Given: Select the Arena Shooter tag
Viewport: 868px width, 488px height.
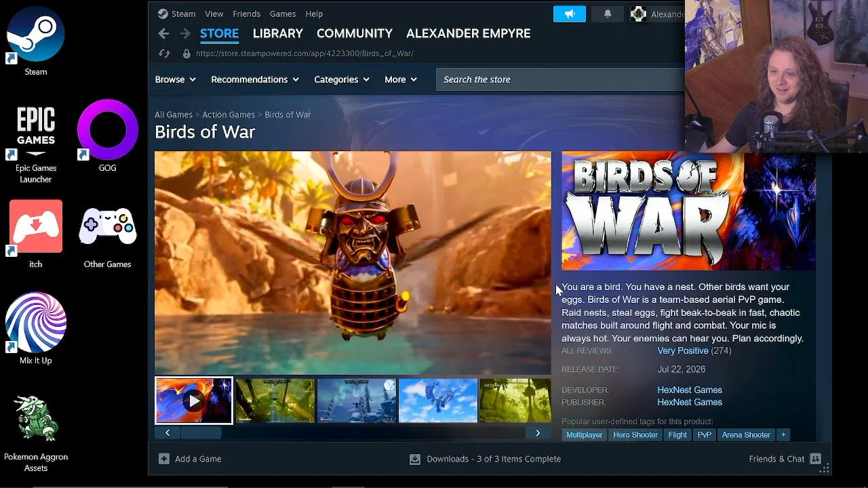Looking at the screenshot, I should pos(746,435).
